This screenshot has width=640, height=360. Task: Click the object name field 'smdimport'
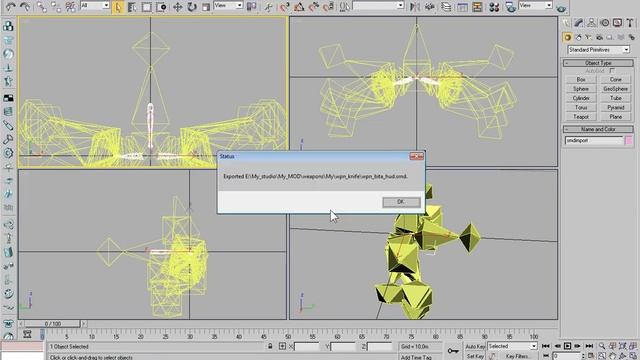[594, 140]
